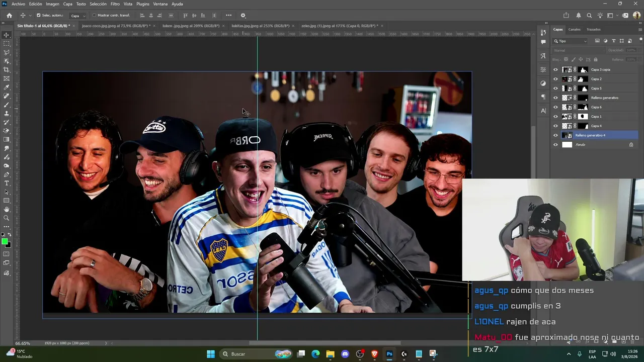Expand the hidden system tray icons
The width and height of the screenshot is (644, 362).
[x=569, y=354]
